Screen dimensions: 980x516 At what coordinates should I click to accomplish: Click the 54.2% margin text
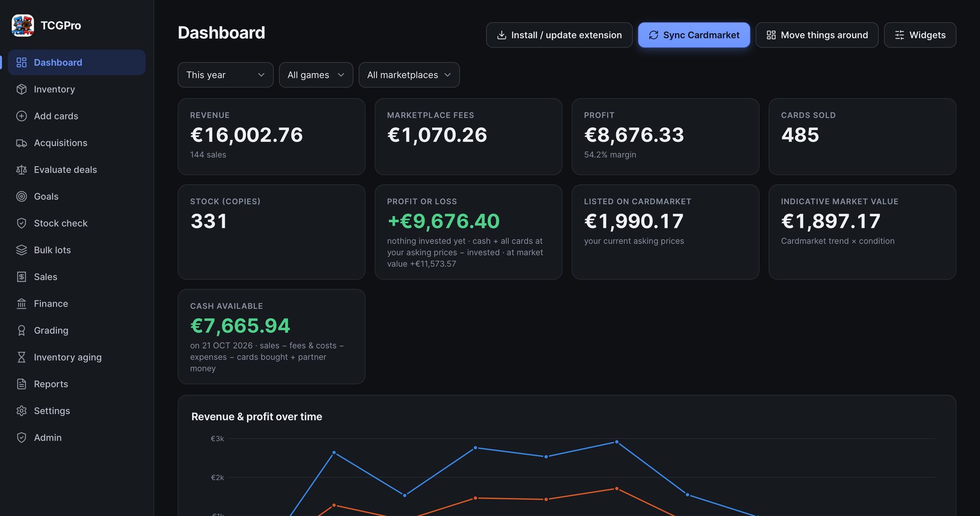point(610,155)
